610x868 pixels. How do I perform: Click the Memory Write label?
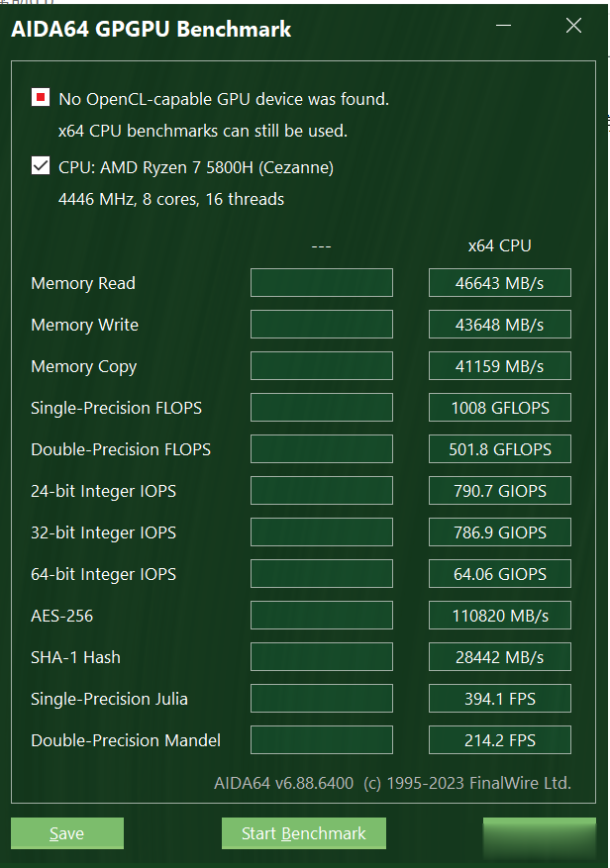click(85, 325)
